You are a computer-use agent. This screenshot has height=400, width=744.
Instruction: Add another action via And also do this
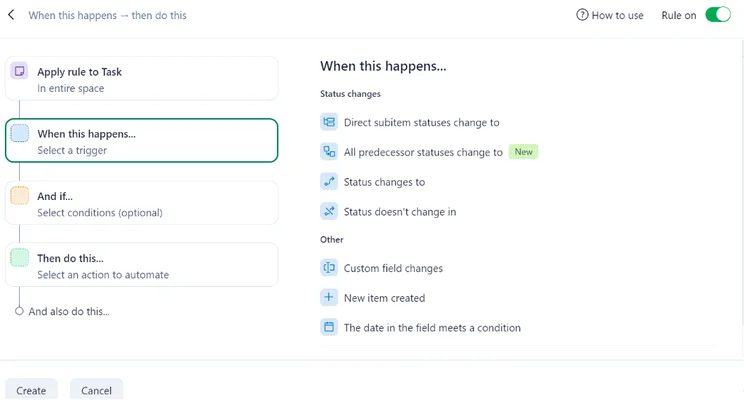coord(69,311)
